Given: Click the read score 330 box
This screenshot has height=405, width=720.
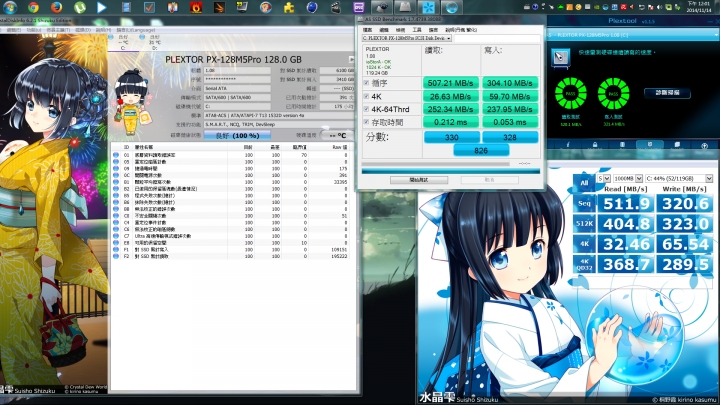Looking at the screenshot, I should click(451, 137).
